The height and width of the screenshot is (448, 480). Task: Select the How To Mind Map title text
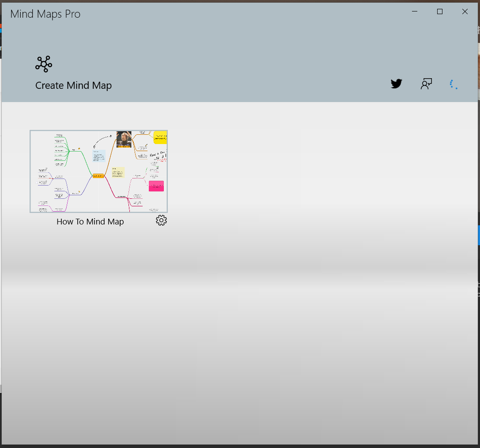90,221
